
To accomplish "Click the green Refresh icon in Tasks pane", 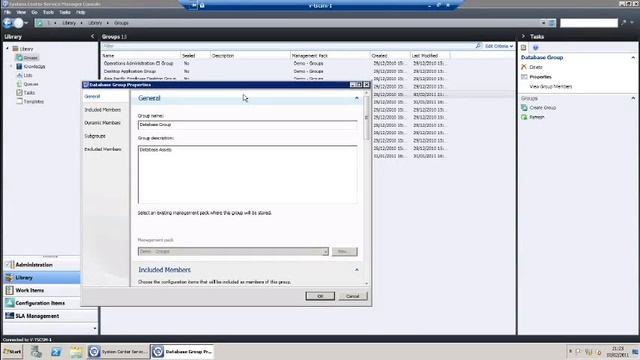I will [x=524, y=117].
